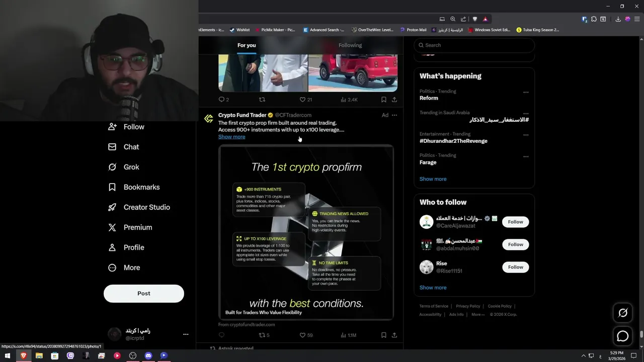Bookmark the Crypto Fund Trader ad

click(383, 335)
